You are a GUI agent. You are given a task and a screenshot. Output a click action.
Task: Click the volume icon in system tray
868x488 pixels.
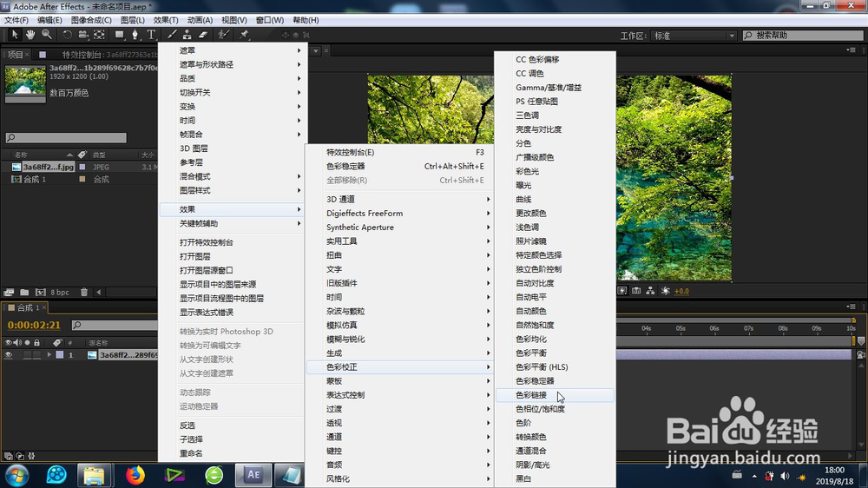tap(785, 476)
